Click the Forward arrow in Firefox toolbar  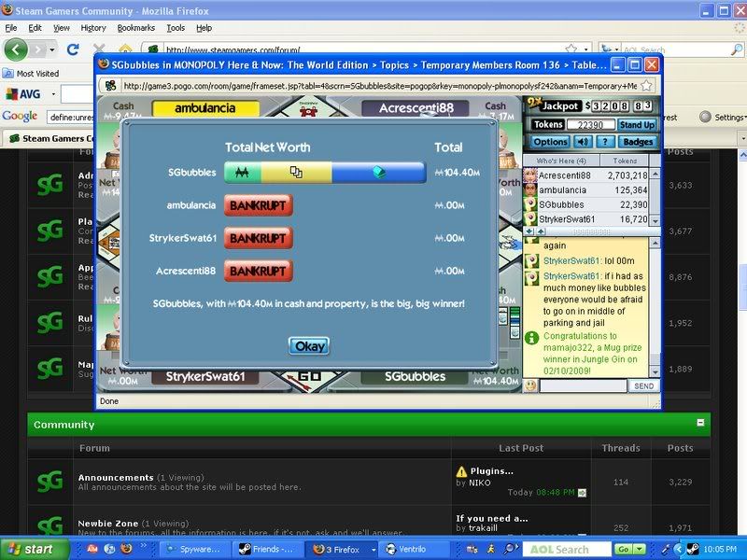[38, 49]
